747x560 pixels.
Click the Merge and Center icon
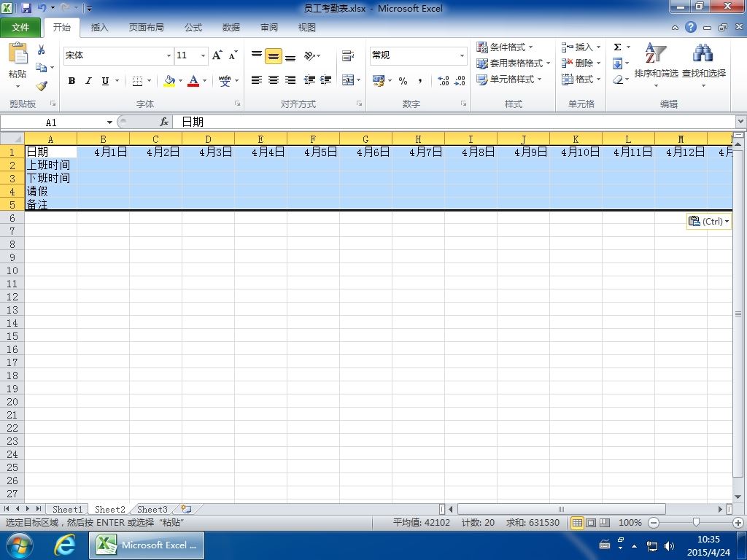(x=348, y=80)
